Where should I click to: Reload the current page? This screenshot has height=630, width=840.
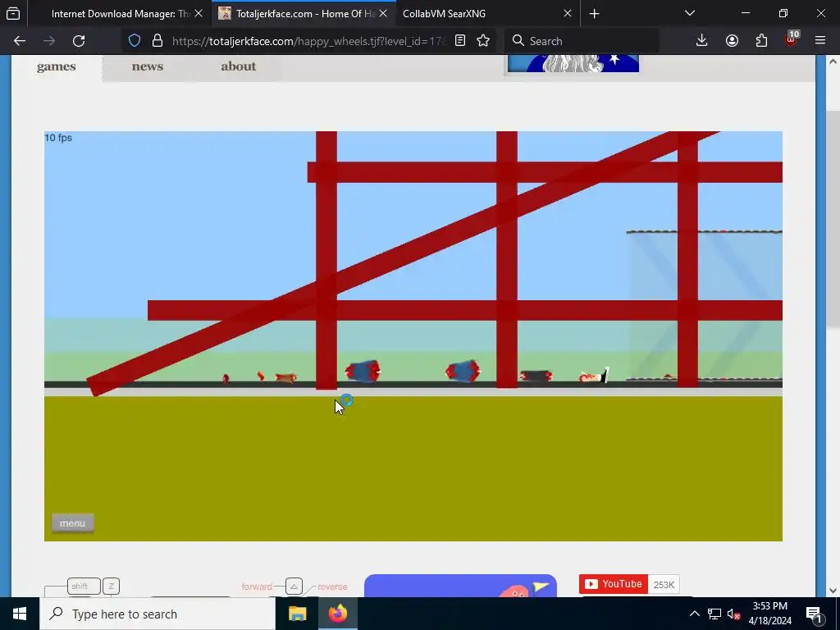pos(79,41)
